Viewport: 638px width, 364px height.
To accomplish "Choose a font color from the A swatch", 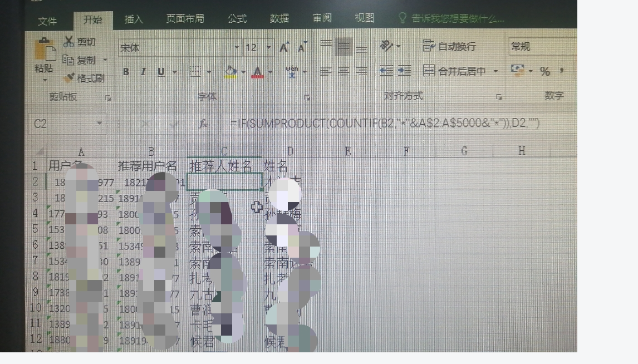I will (x=256, y=71).
